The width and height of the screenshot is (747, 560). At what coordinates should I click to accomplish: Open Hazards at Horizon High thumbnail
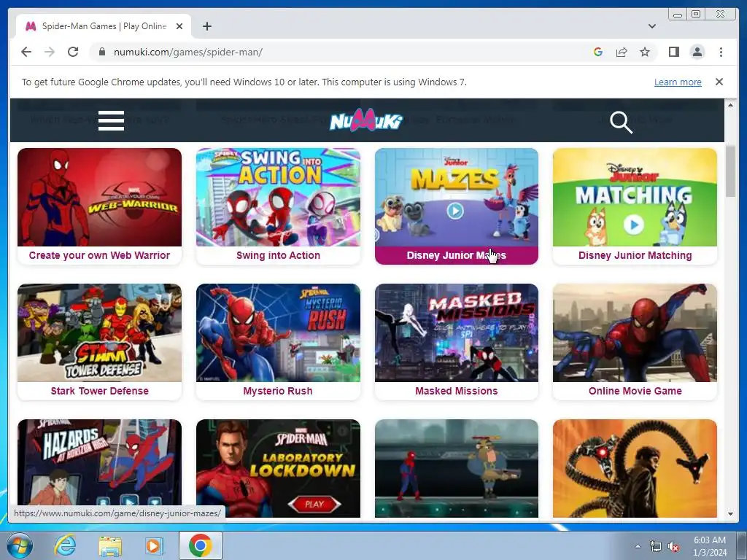pos(99,462)
